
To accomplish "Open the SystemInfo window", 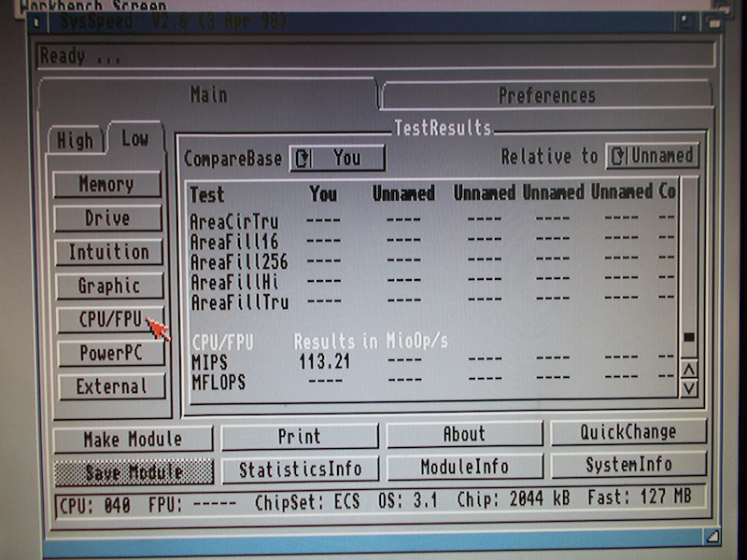I will [x=628, y=465].
